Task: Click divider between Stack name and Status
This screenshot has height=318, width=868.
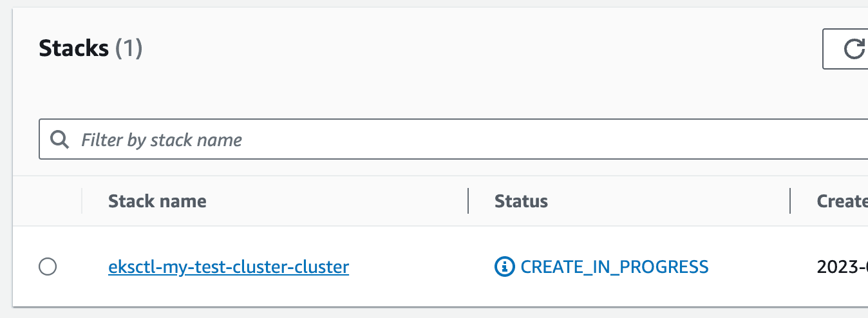Action: pos(468,201)
